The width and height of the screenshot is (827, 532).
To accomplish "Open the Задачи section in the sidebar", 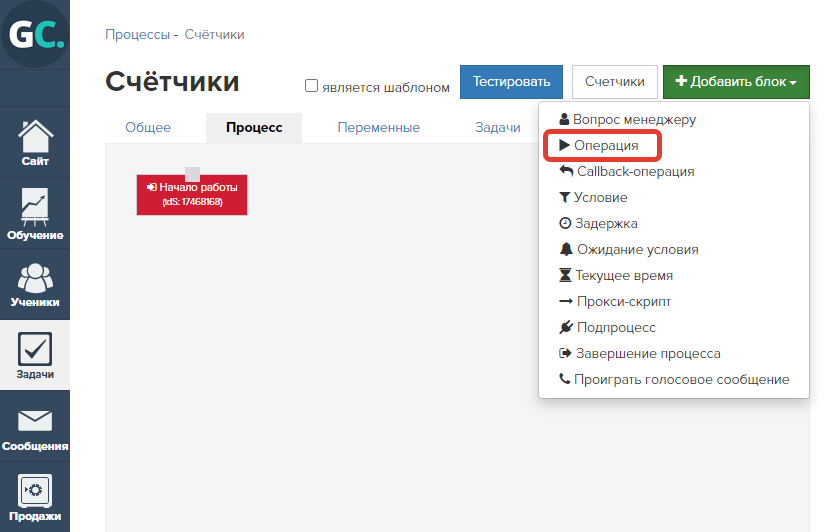I will click(35, 355).
